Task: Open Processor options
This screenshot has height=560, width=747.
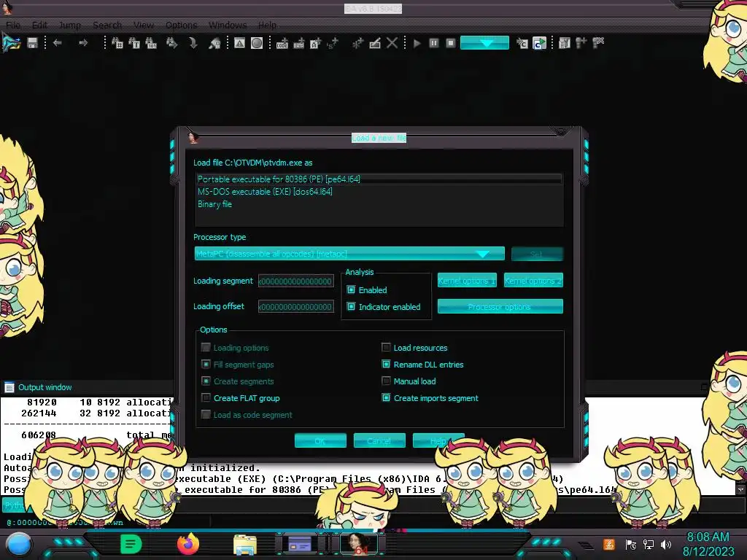Action: 500,307
